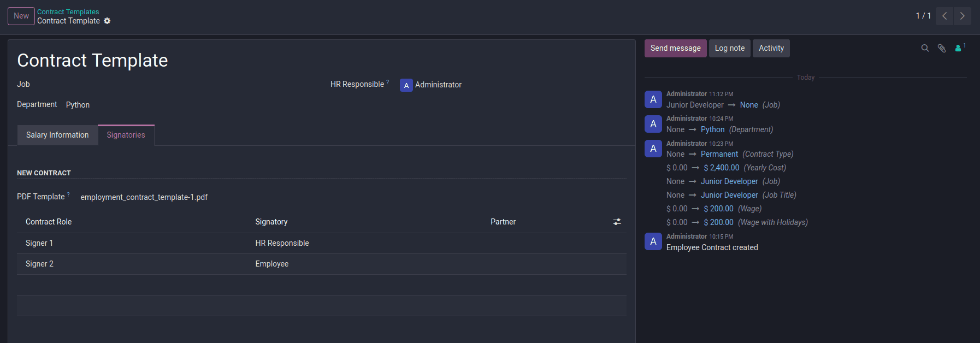Click the Administrator avatar next to HR Responsible
Image resolution: width=980 pixels, height=343 pixels.
tap(406, 85)
